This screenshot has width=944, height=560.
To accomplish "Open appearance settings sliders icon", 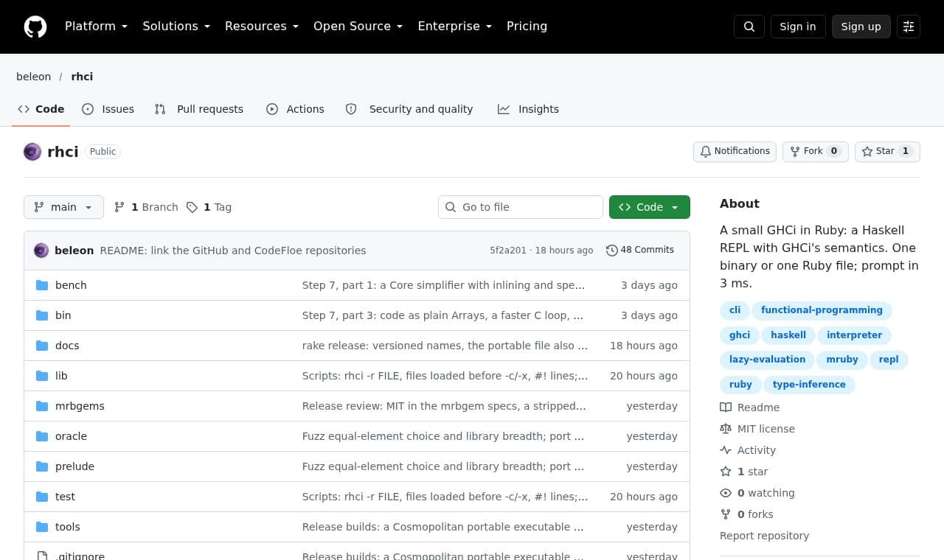I will point(909,27).
